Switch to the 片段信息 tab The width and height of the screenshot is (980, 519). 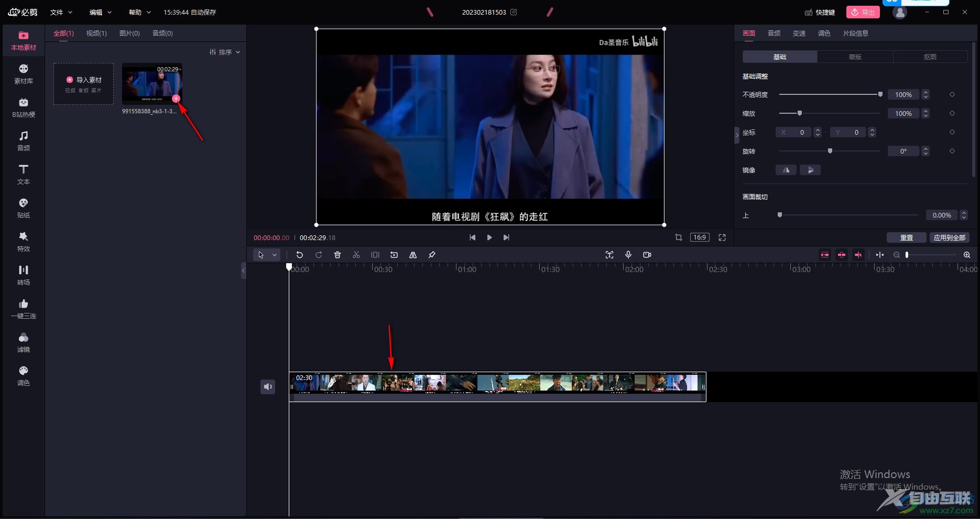(x=856, y=33)
